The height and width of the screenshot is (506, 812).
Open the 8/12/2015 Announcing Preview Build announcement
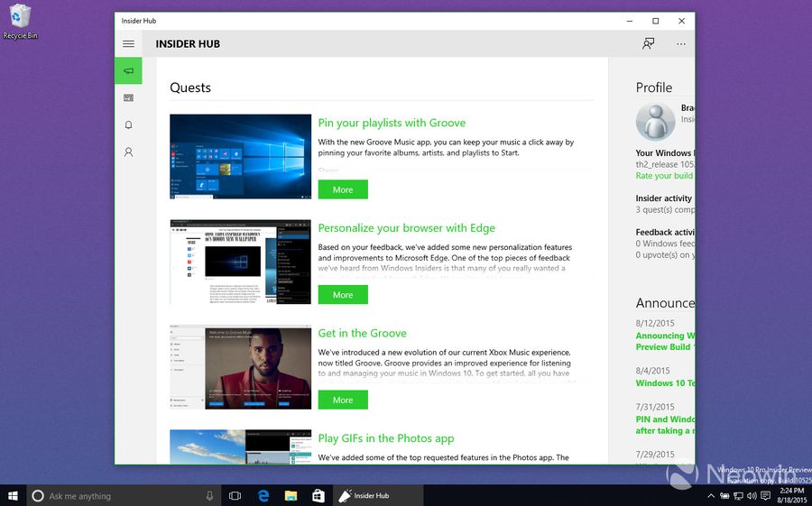click(x=666, y=341)
